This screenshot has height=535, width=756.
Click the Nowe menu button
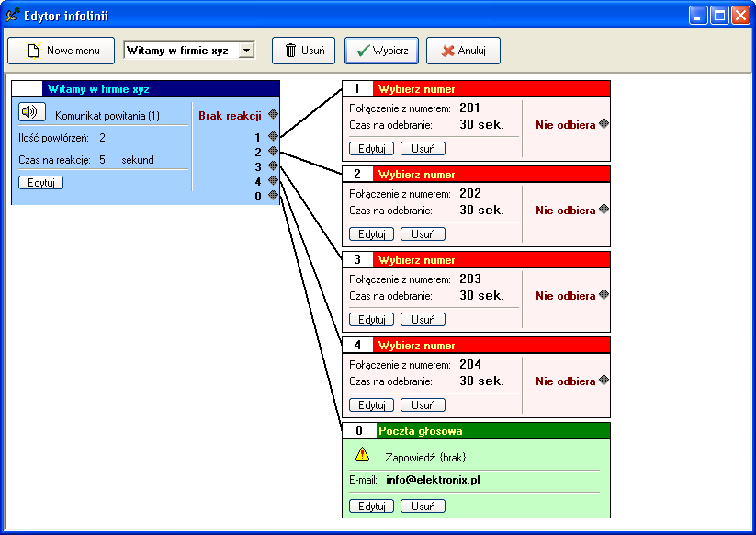point(62,51)
